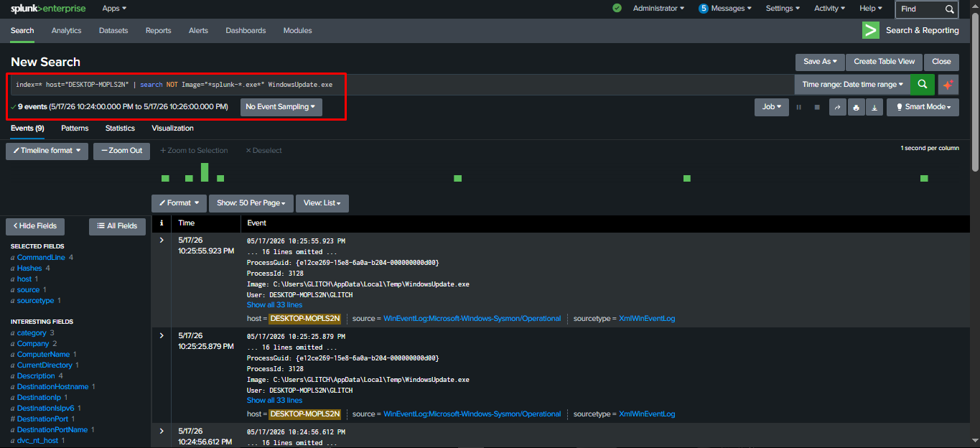
Task: Click the Time column header
Action: click(x=187, y=223)
